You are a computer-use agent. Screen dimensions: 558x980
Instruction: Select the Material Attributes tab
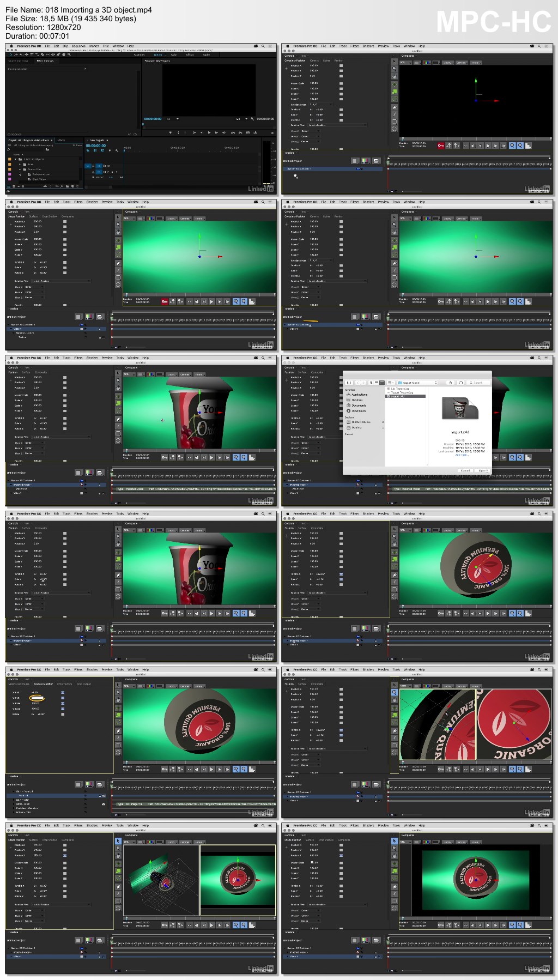[19, 684]
